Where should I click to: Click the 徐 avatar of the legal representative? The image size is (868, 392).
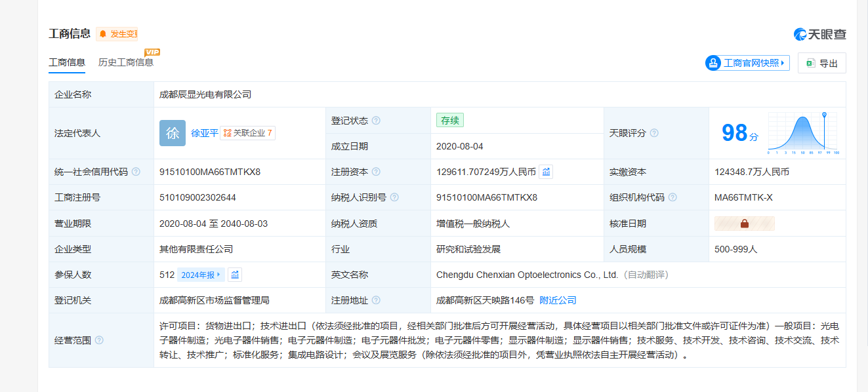click(173, 133)
